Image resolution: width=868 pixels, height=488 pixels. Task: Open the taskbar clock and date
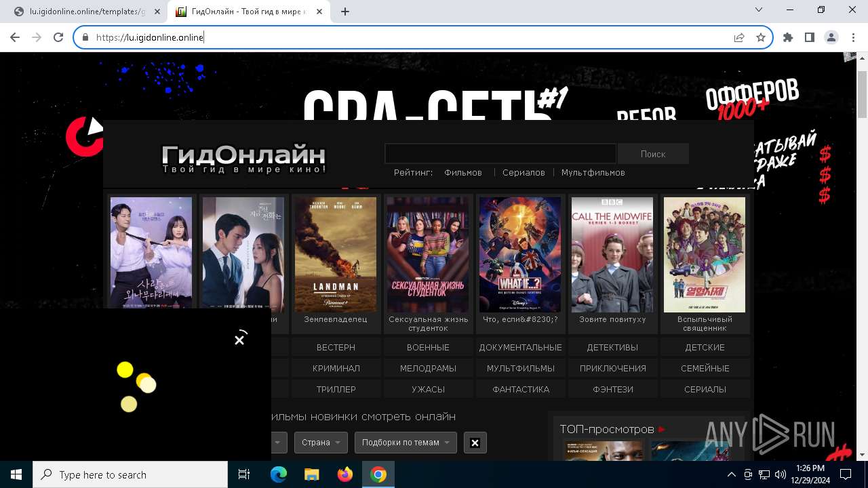pos(810,474)
